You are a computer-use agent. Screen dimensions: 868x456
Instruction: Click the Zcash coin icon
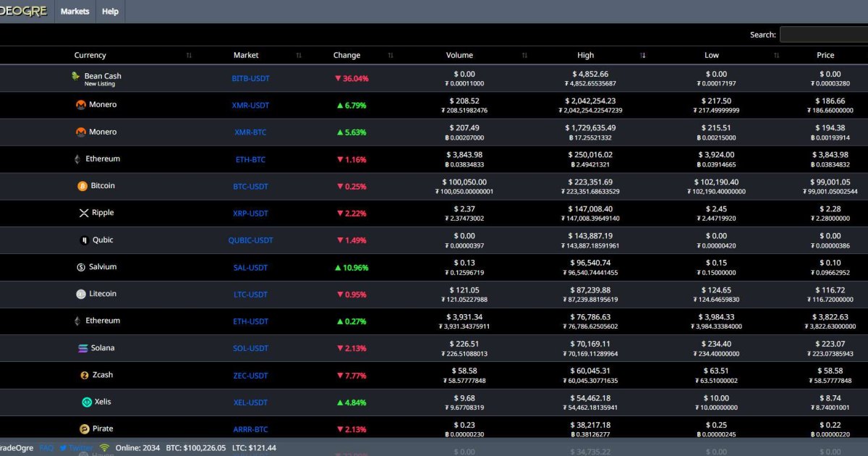point(85,375)
